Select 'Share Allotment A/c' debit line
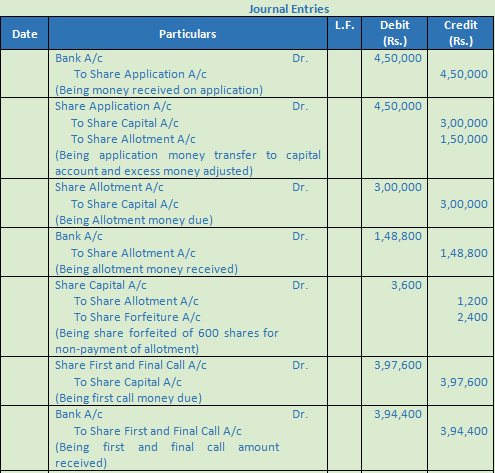Viewport: 495px width, 473px height. [x=109, y=187]
